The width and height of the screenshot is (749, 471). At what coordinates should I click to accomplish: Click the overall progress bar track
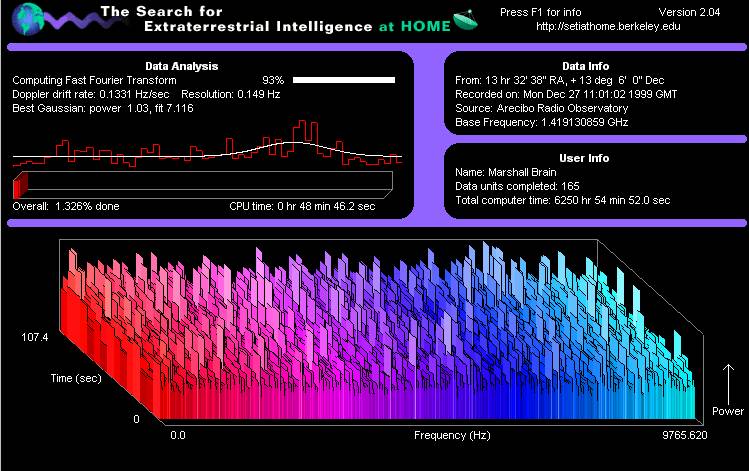point(203,185)
